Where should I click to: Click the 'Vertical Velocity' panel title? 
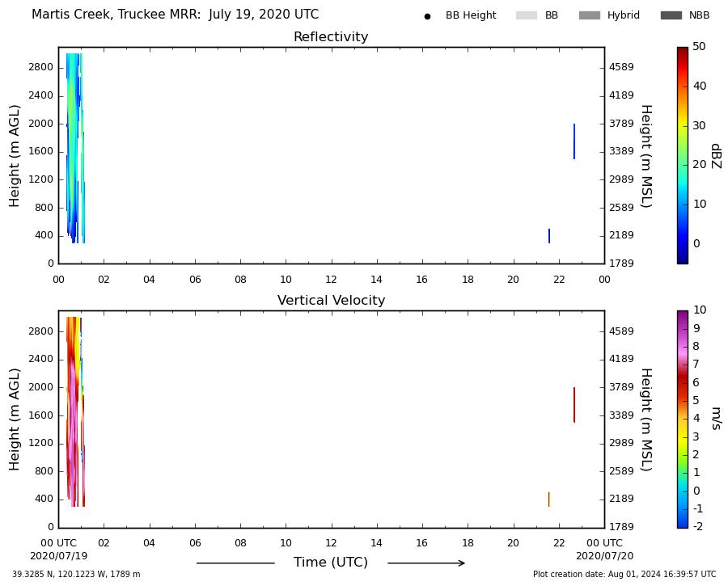pyautogui.click(x=331, y=300)
